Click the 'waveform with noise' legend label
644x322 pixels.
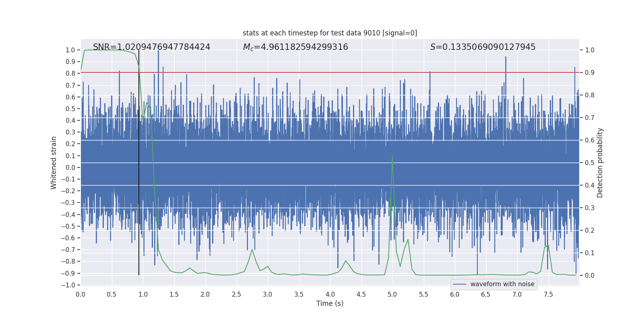pos(502,284)
